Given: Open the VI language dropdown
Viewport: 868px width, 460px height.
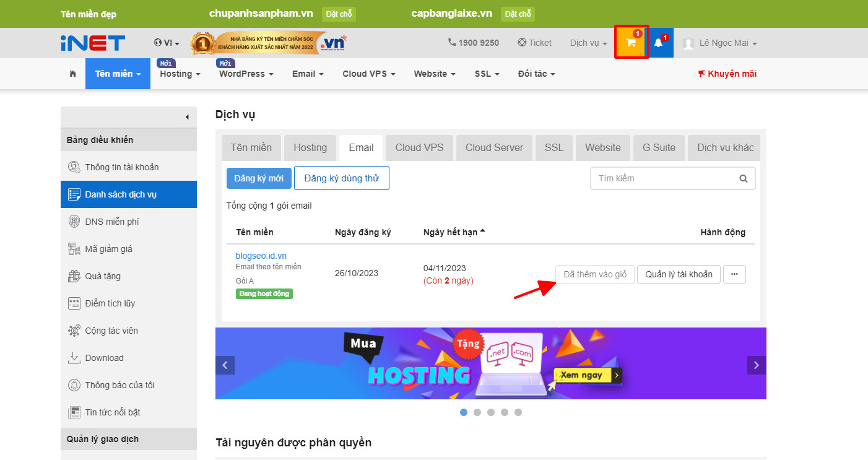Looking at the screenshot, I should [166, 42].
